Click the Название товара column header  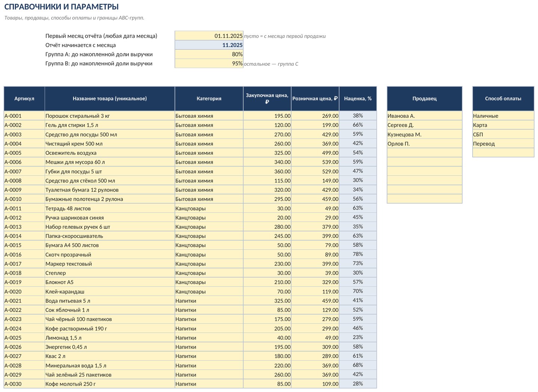(x=110, y=99)
